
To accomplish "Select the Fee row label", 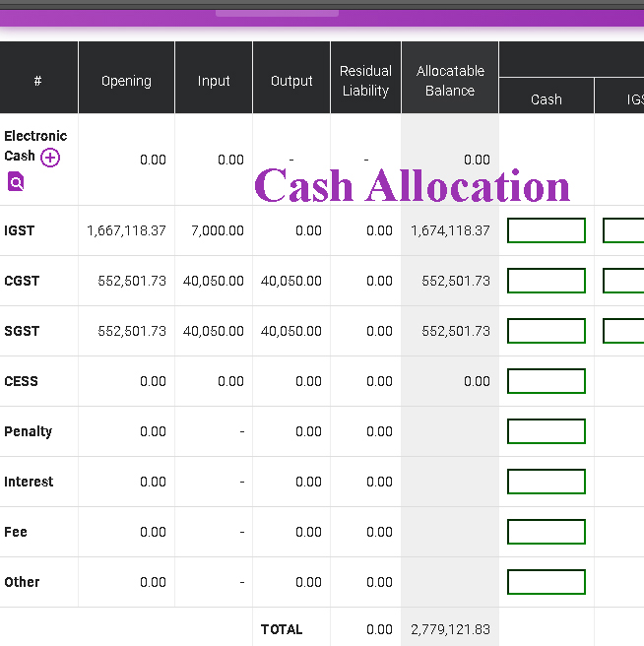I will tap(16, 532).
